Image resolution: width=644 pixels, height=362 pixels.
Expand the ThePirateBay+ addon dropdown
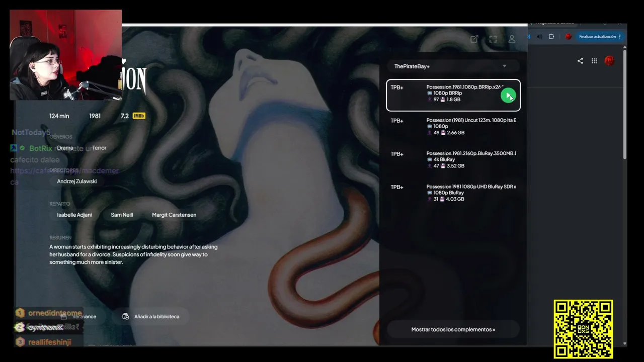453,66
